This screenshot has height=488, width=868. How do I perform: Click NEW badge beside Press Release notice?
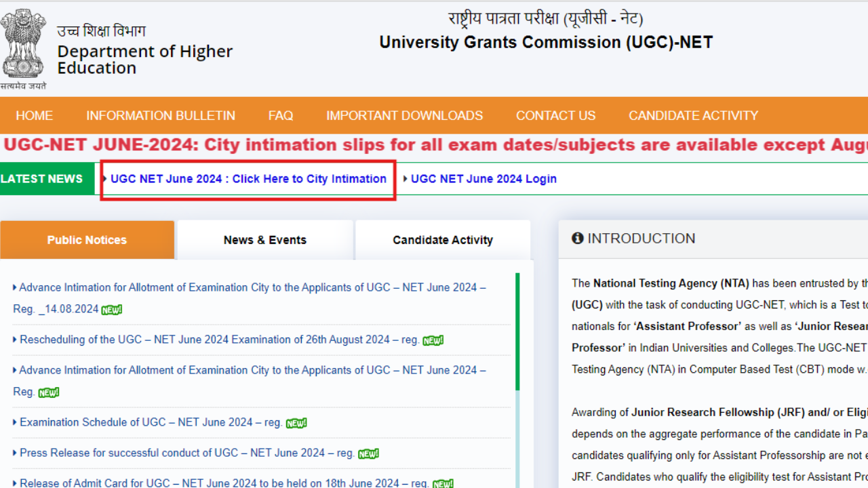(368, 454)
